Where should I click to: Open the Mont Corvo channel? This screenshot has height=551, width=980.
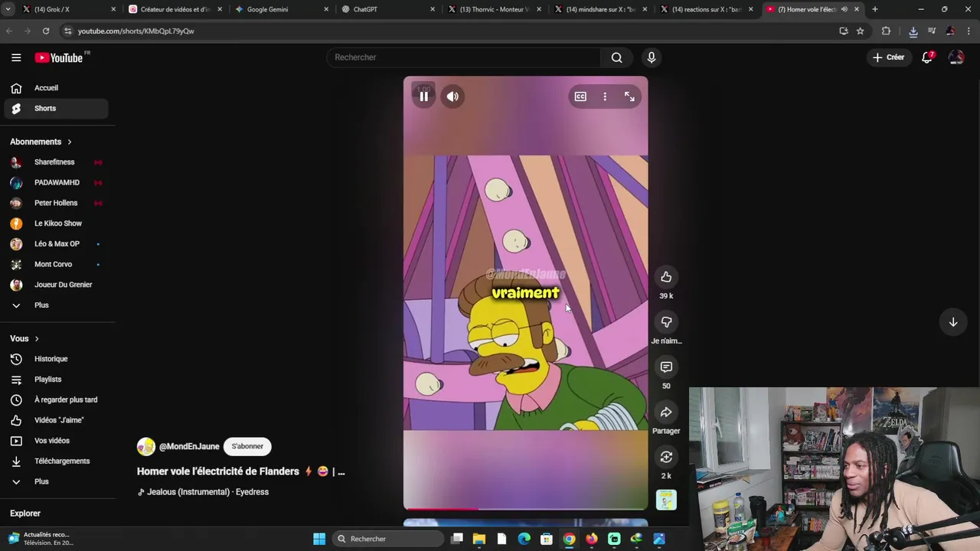tap(56, 264)
